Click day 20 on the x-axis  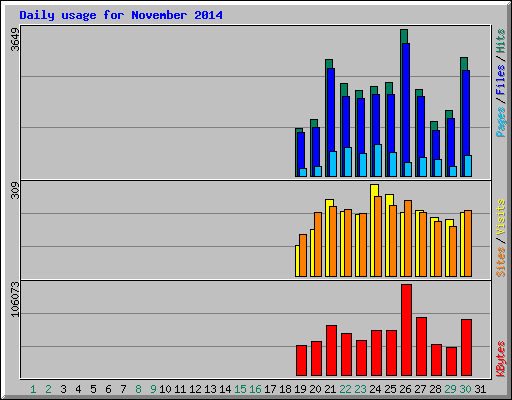pyautogui.click(x=315, y=389)
